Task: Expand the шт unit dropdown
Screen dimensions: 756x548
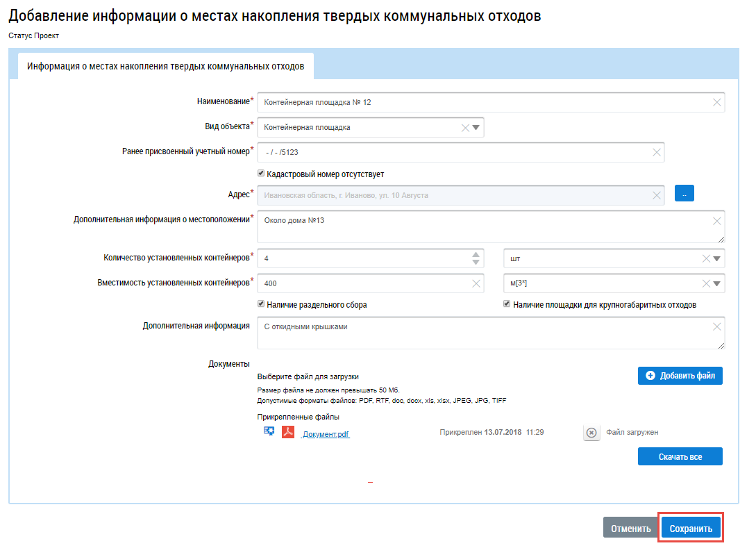Action: point(717,258)
